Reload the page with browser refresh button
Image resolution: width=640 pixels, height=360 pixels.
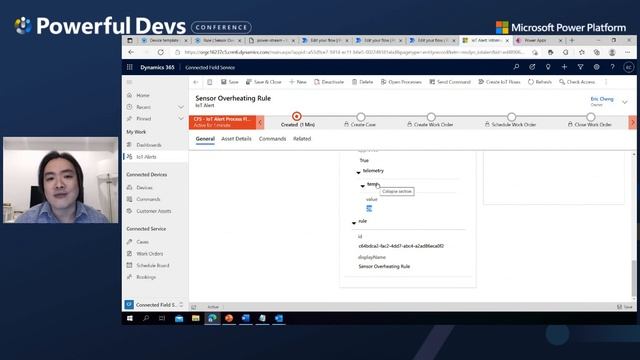tap(161, 52)
